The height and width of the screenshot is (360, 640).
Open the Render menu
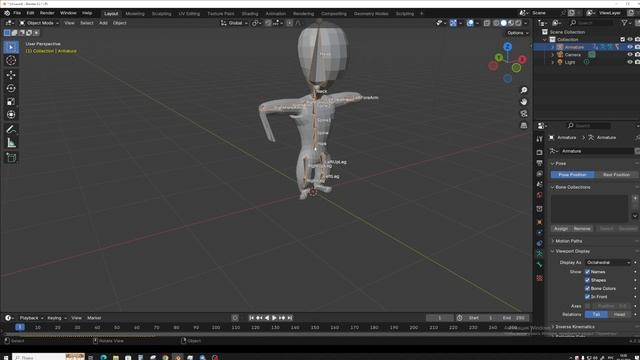point(47,13)
